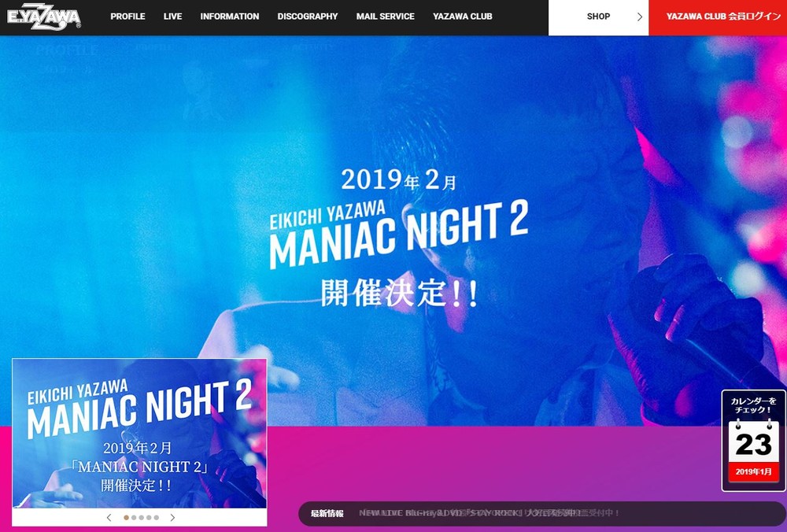
Task: Click the MANIAC NIGHT 2 thumbnail banner
Action: 139,434
